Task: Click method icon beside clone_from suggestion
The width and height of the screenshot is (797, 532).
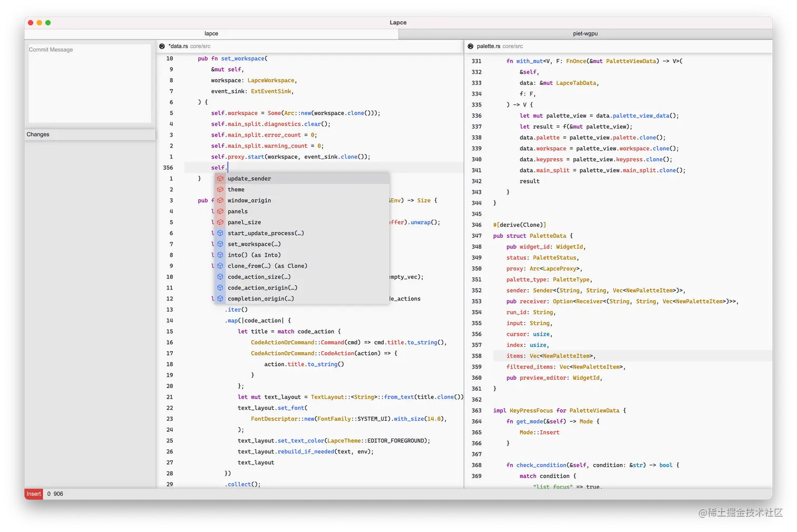Action: click(220, 266)
